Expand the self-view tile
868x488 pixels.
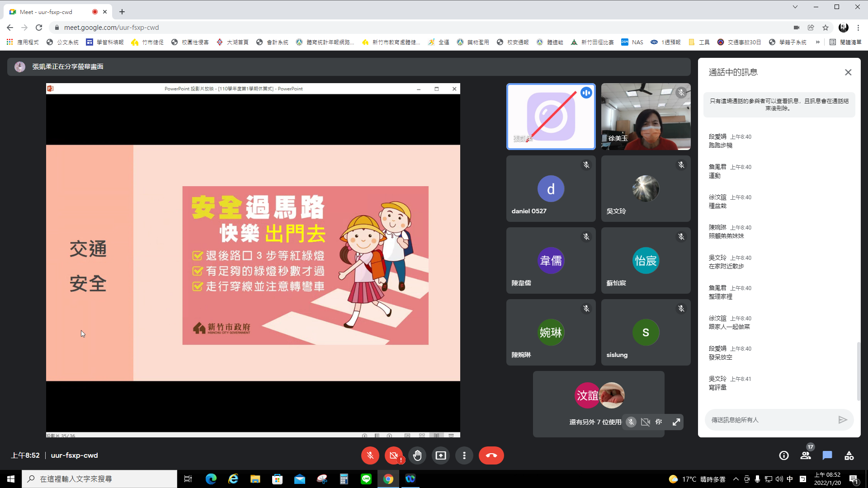676,422
